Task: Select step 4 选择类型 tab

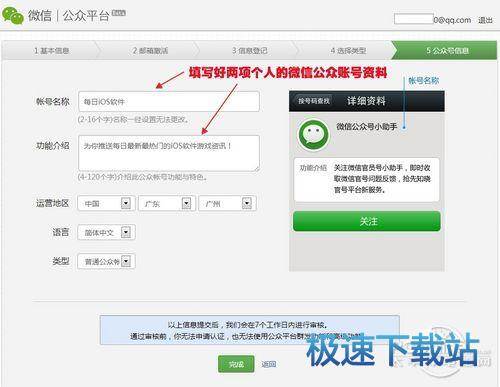Action: click(348, 51)
